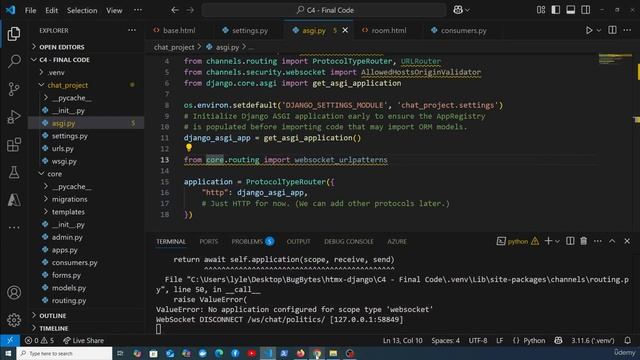The height and width of the screenshot is (360, 640).
Task: Open the Explorer view in activity bar
Action: 14,33
